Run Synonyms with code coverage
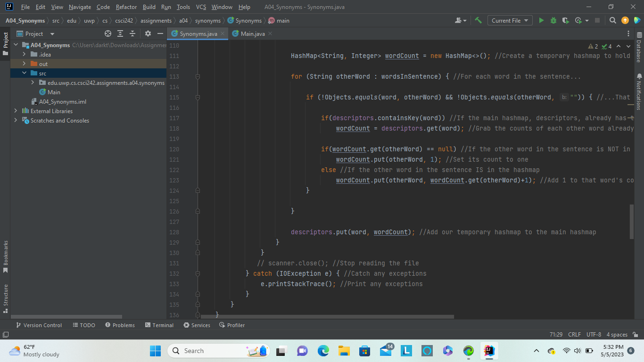The image size is (644, 362). pos(564,20)
